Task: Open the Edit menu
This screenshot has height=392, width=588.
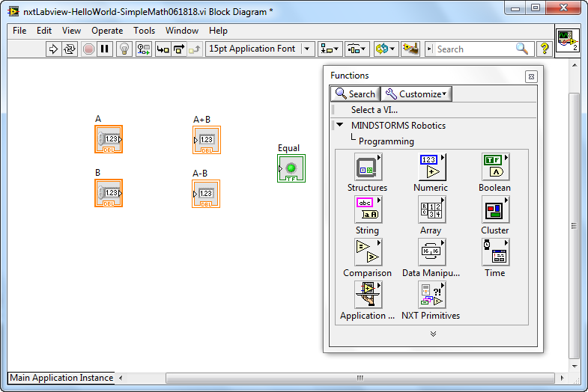Action: [x=44, y=31]
